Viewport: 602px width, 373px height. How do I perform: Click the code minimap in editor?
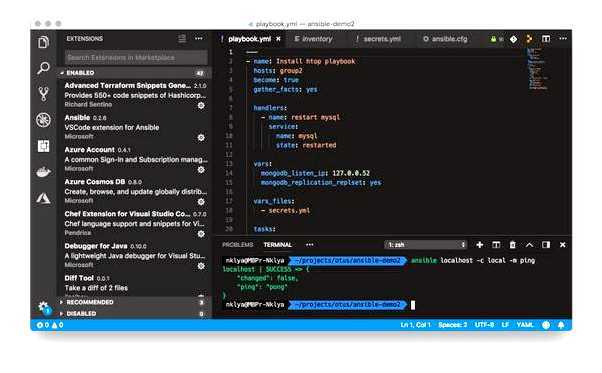538,69
